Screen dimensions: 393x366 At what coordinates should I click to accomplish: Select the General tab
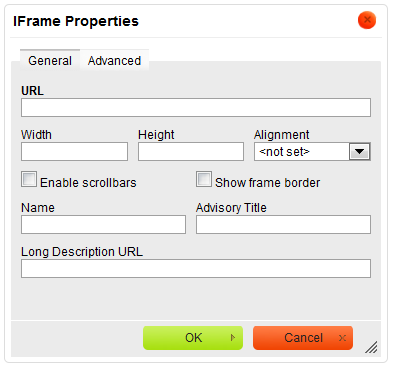50,61
